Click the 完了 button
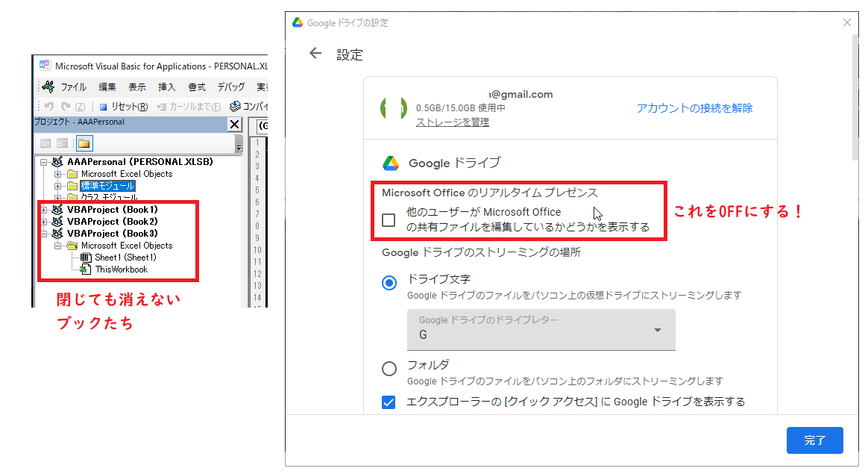The height and width of the screenshot is (474, 868). tap(815, 440)
